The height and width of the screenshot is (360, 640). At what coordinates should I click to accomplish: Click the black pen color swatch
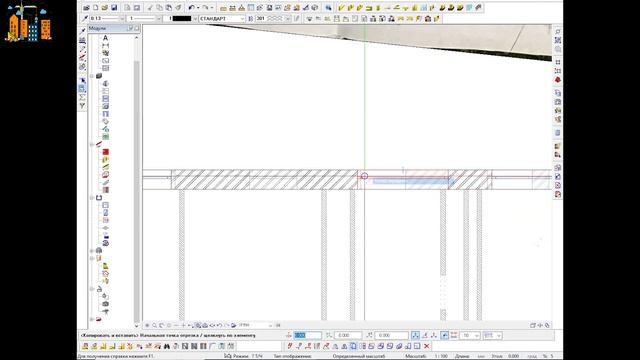coord(181,18)
